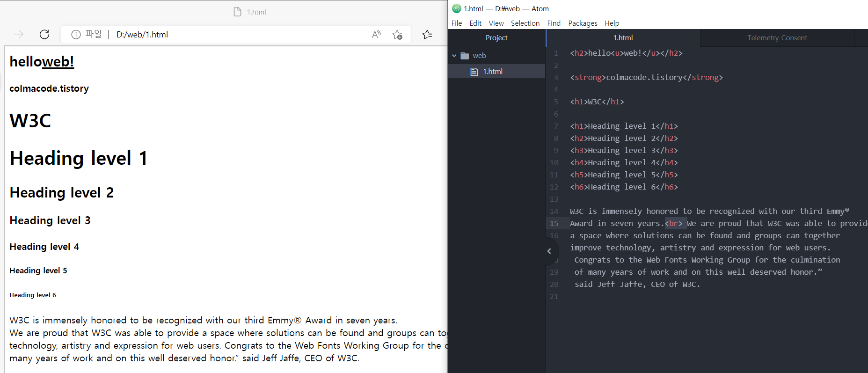Open the browser favorites list icon

(427, 34)
